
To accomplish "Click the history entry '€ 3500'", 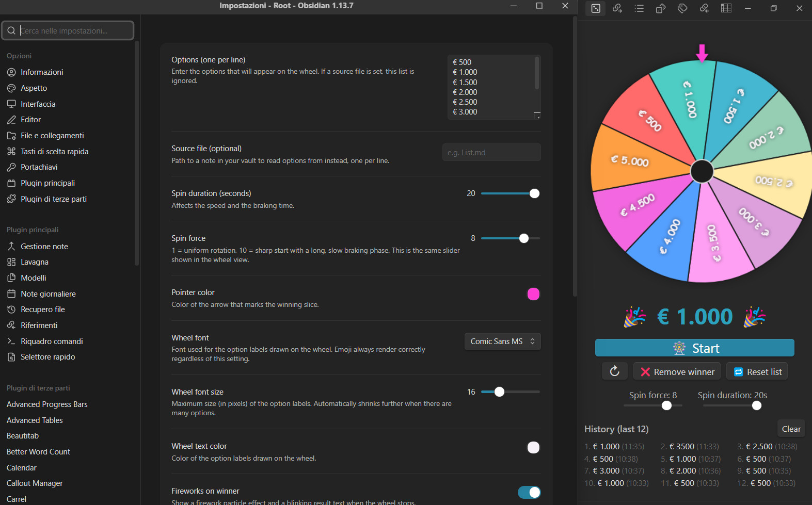I will (x=690, y=447).
